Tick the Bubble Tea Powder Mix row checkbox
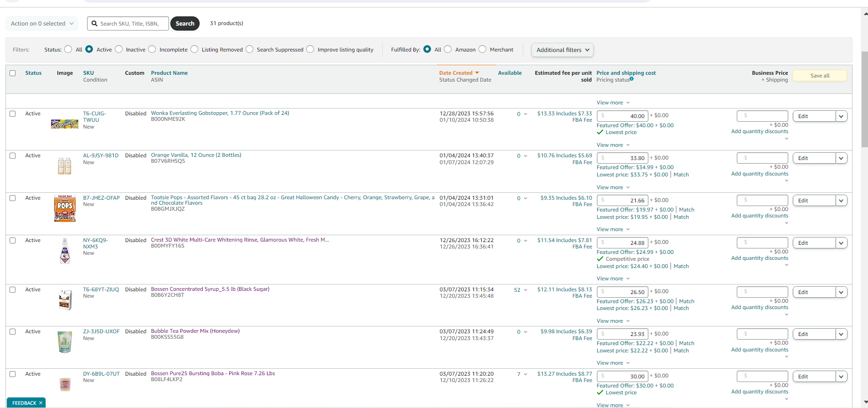868x408 pixels. pyautogui.click(x=13, y=332)
